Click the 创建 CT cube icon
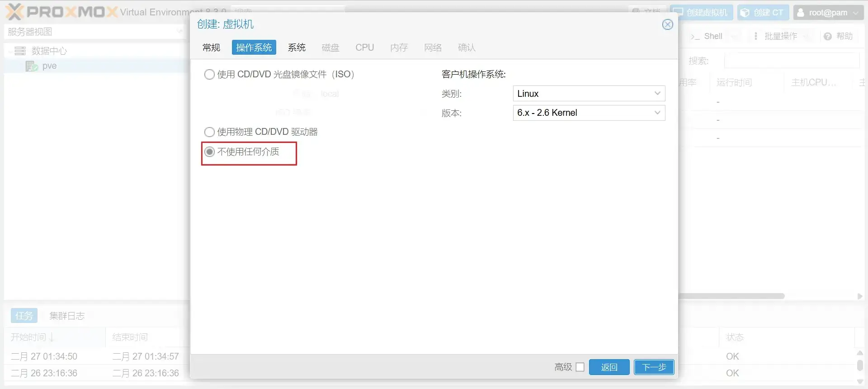 745,13
